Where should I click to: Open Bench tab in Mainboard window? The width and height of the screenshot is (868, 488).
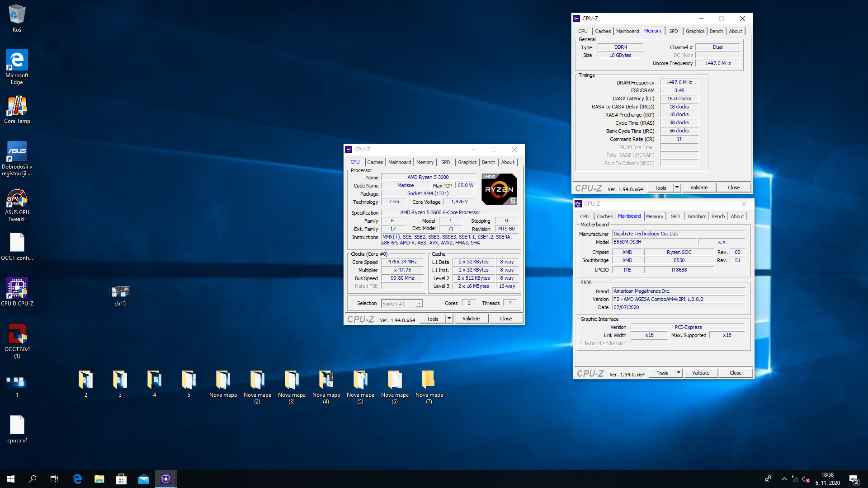(x=718, y=216)
